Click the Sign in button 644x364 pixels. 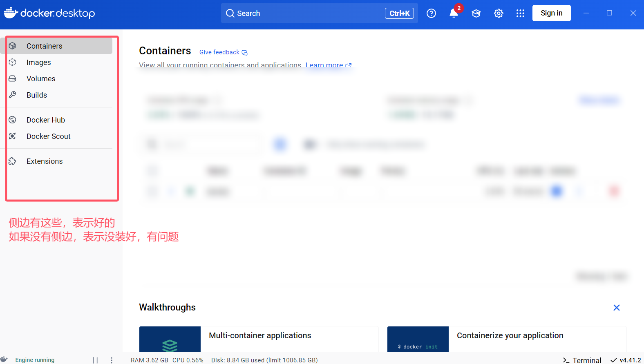click(551, 13)
